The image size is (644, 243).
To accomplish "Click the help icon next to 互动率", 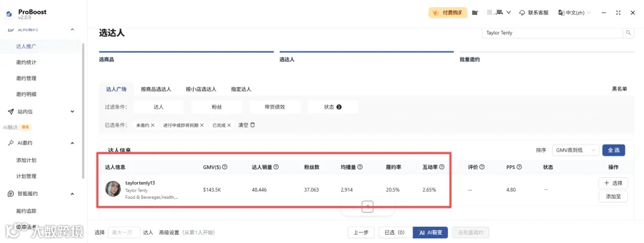I will [x=442, y=167].
